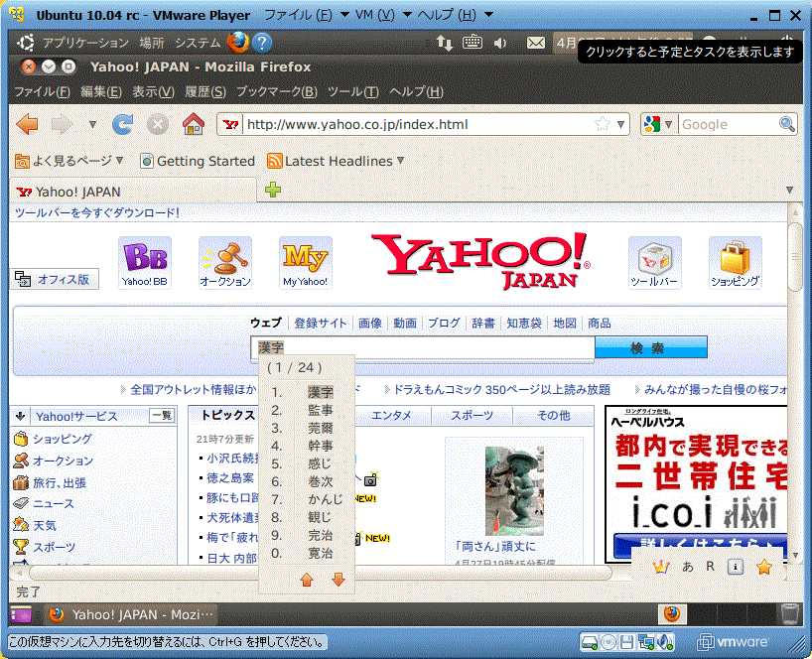Click the IME info icon
Image resolution: width=812 pixels, height=659 pixels.
point(736,567)
